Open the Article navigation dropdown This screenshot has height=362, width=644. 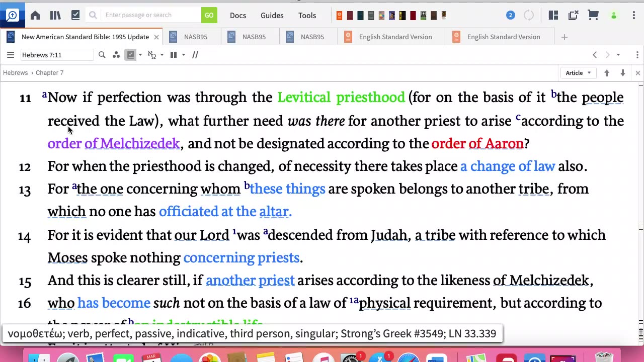click(578, 73)
